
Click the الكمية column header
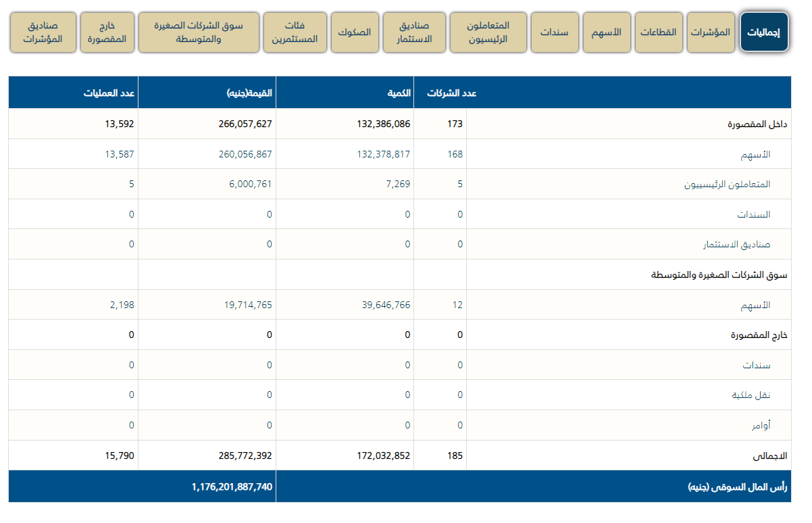pos(398,93)
